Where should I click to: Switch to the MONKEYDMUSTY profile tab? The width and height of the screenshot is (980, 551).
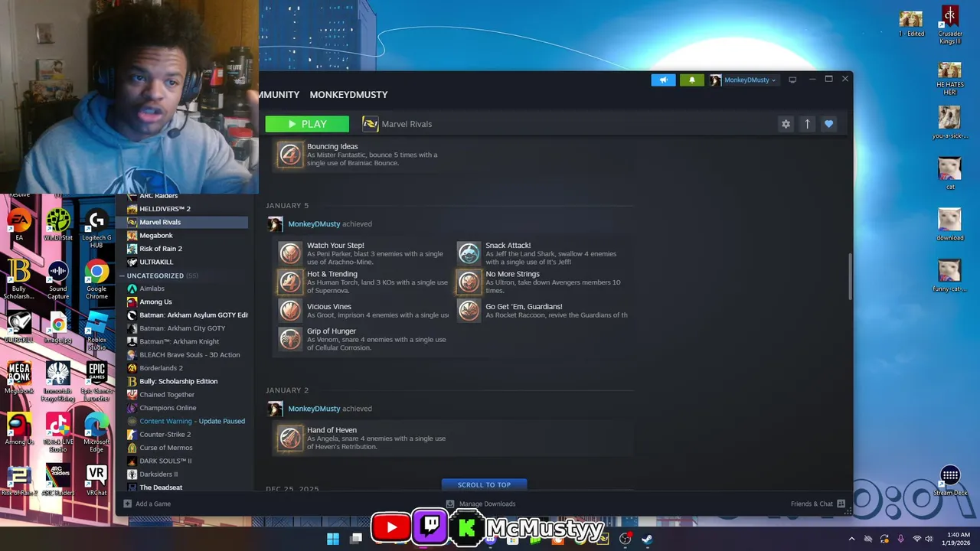click(348, 95)
